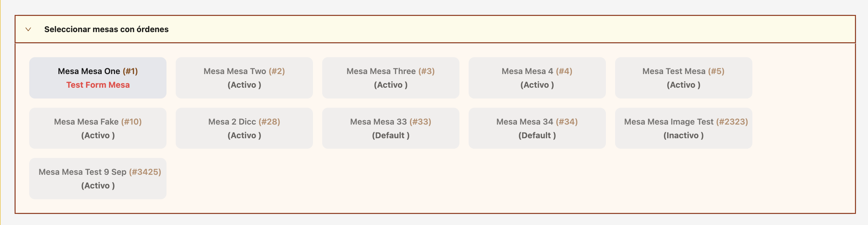Screen dimensions: 868x225
Task: Choose the Mesa Mesa Three table
Action: click(x=390, y=78)
